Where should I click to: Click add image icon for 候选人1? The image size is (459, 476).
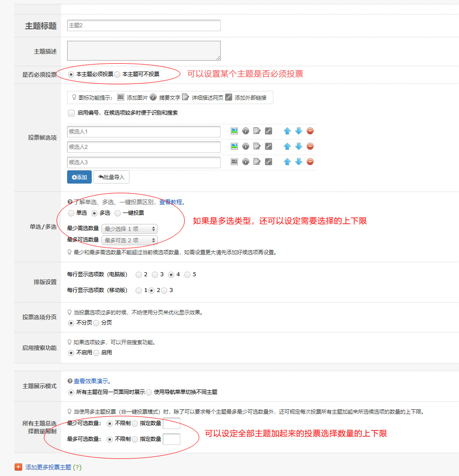(x=234, y=131)
